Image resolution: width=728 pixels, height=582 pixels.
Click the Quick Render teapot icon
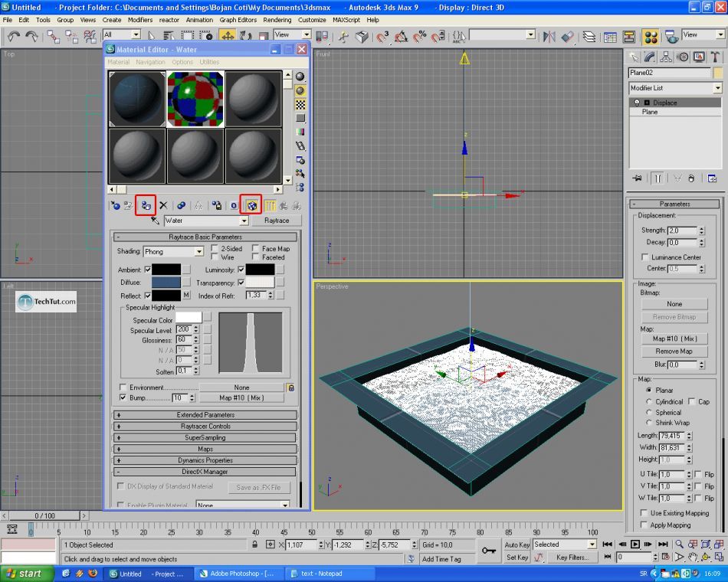pos(671,36)
